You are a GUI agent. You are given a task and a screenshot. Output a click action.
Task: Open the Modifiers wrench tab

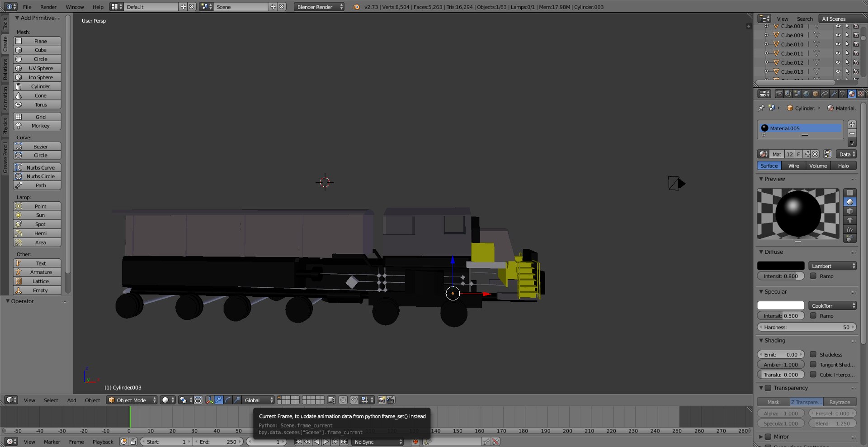click(x=833, y=94)
